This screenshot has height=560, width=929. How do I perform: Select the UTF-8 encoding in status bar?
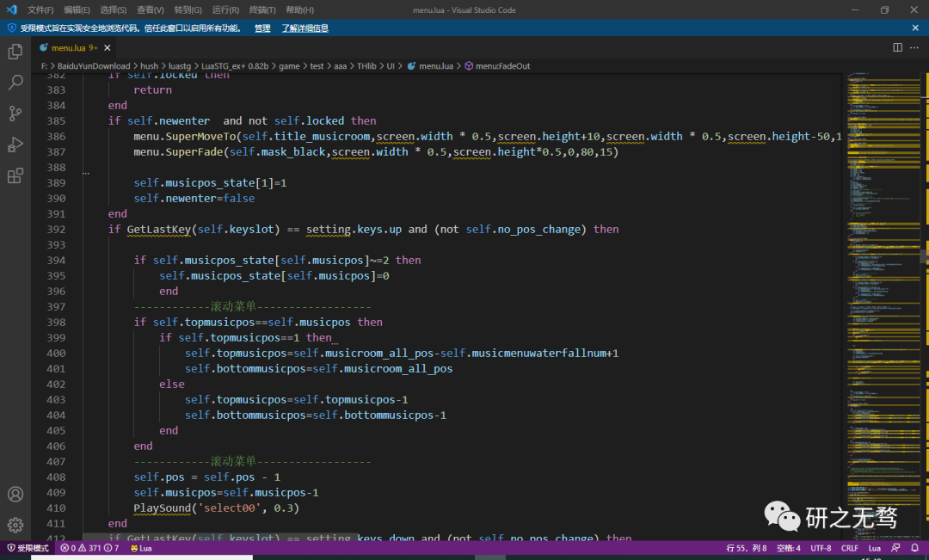pos(820,548)
